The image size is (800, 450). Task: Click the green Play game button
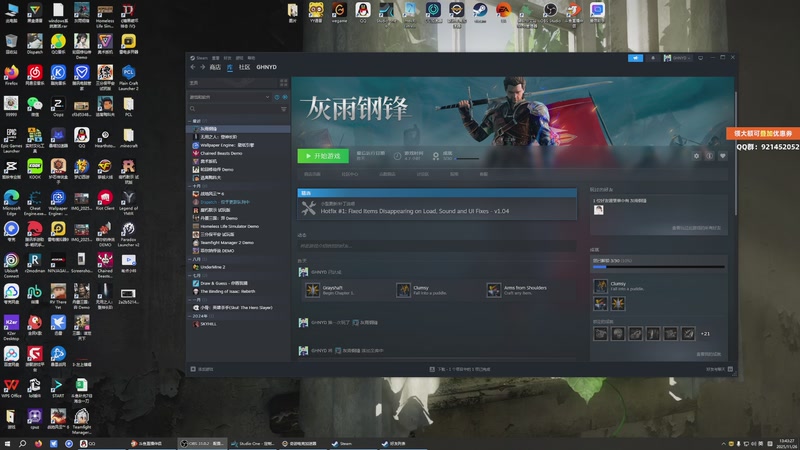(x=323, y=156)
